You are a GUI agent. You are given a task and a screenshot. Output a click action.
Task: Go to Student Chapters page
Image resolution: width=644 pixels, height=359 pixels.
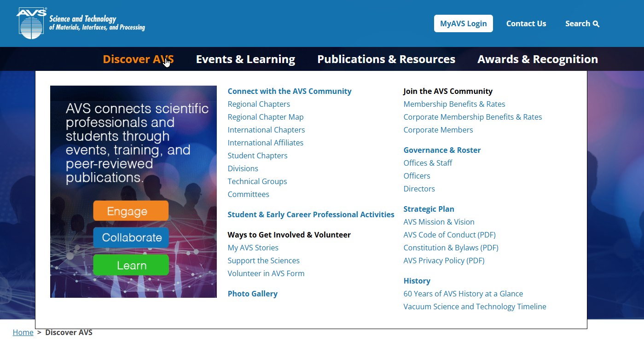coord(257,156)
